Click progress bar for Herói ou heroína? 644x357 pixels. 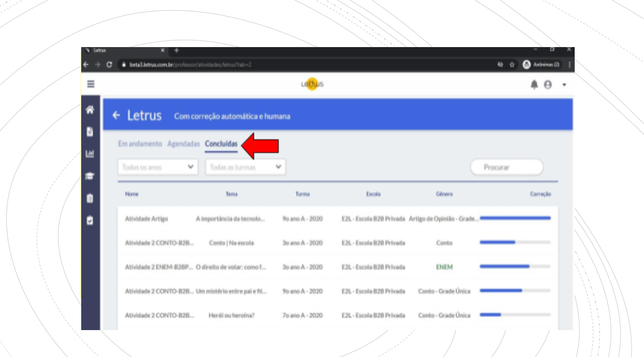pyautogui.click(x=515, y=314)
